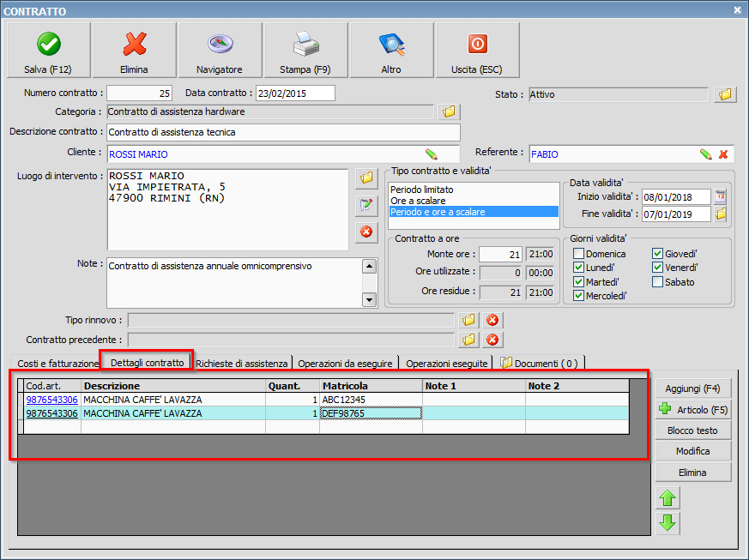Save contract with Salva (F12)
Screen dimensions: 749x560
coord(49,50)
